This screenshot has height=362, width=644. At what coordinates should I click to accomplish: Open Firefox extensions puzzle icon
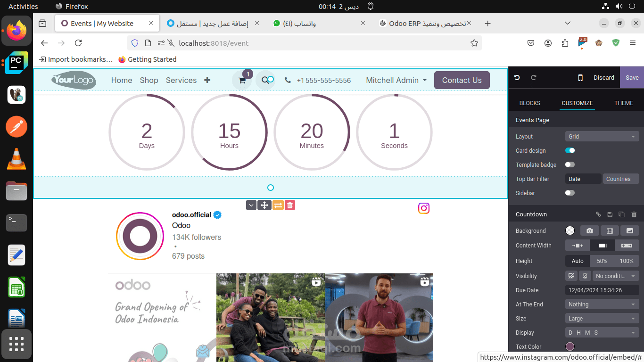(x=565, y=43)
